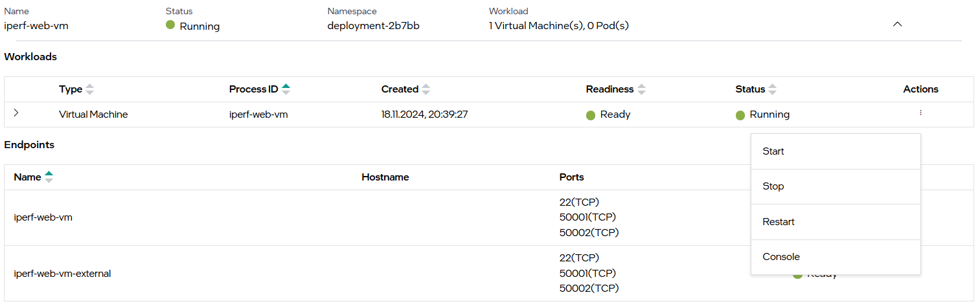Sort workloads by Process ID column
Viewport: 980px width, 306px height.
pyautogui.click(x=286, y=89)
